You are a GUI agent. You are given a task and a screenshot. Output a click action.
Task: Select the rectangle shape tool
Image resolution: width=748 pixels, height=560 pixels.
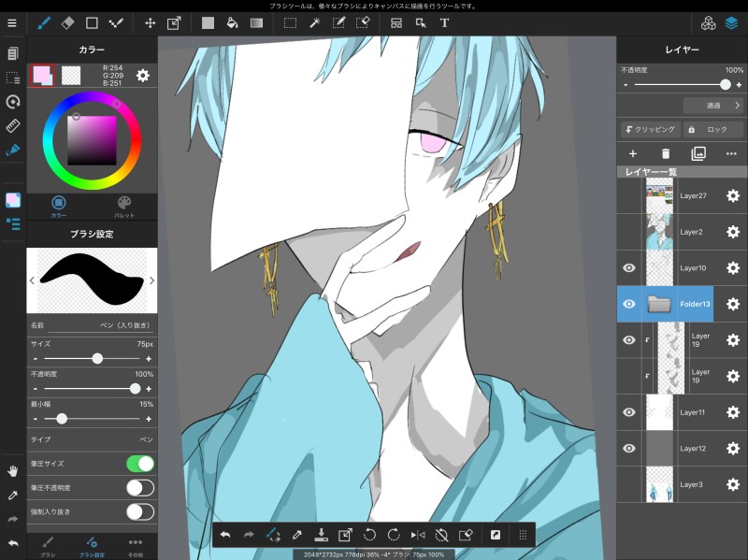coord(92,22)
